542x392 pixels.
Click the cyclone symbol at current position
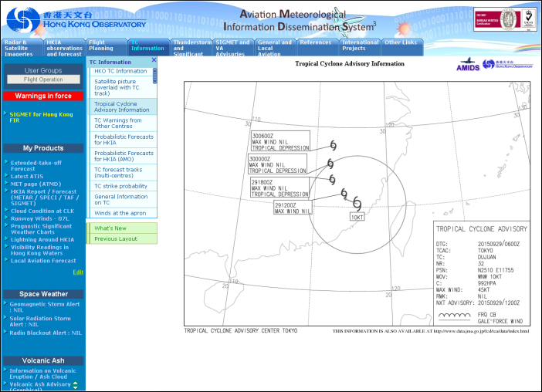[x=357, y=204]
